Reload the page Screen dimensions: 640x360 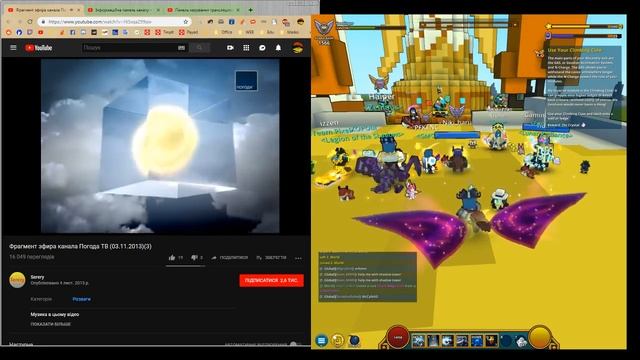29,22
